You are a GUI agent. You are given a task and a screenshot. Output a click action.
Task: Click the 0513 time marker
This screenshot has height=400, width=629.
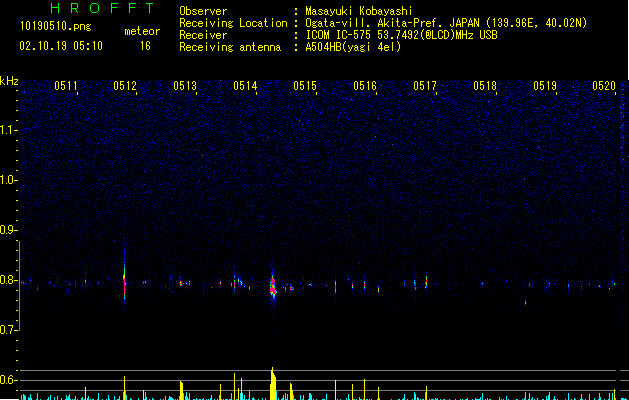tap(185, 86)
